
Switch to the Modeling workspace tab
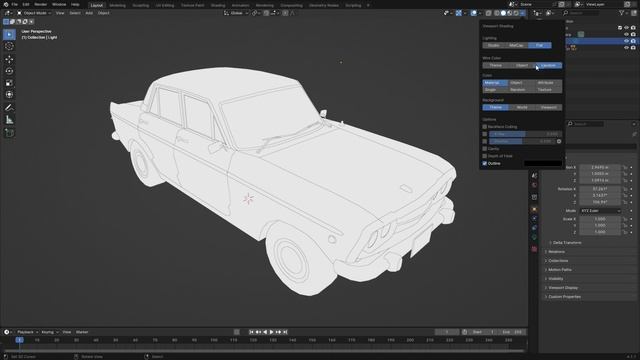coord(118,5)
